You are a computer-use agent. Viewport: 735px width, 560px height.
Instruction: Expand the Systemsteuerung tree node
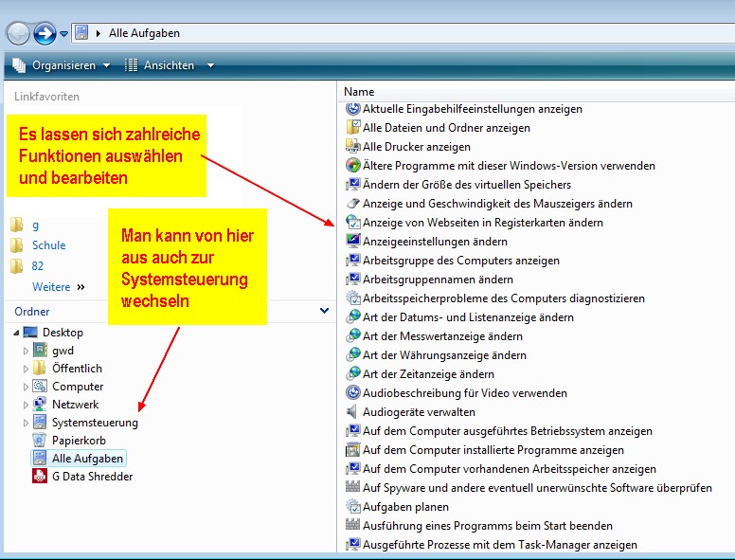point(26,423)
